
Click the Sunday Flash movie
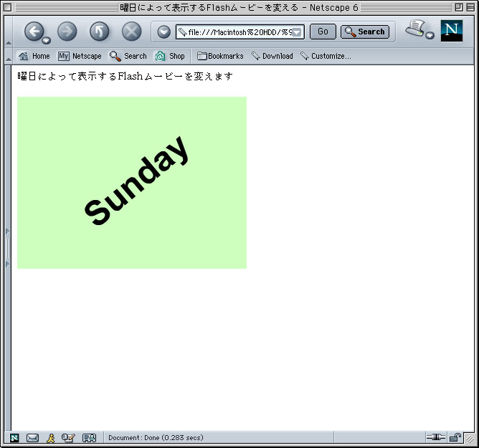132,183
